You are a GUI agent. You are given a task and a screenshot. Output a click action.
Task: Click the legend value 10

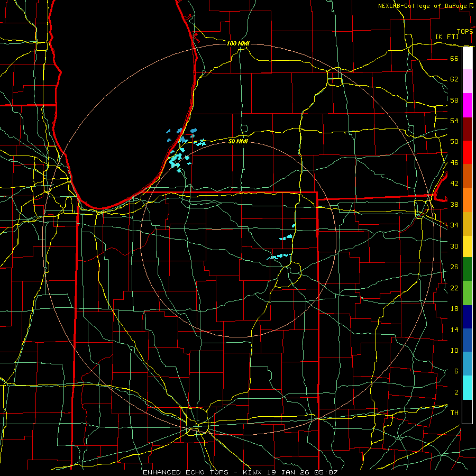pos(454,350)
